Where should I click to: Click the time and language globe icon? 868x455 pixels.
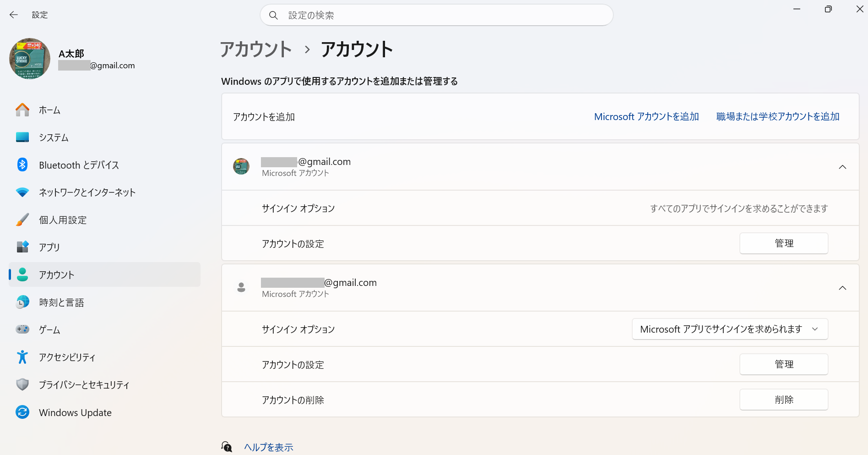click(x=22, y=302)
